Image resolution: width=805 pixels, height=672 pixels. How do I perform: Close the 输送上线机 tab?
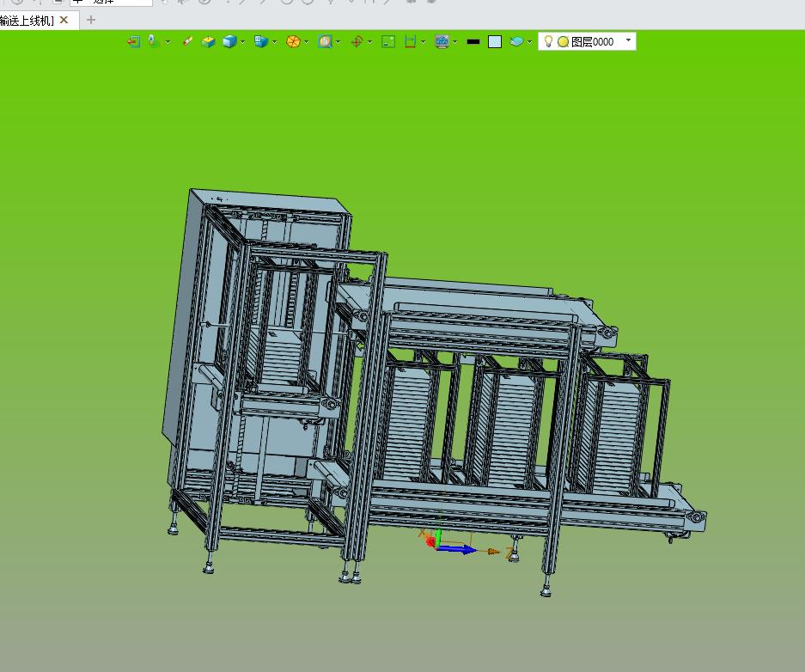[x=64, y=20]
